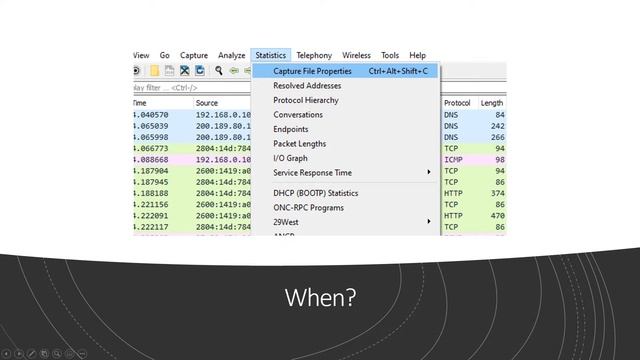Select the HTTP packet row length 374

pyautogui.click(x=320, y=193)
